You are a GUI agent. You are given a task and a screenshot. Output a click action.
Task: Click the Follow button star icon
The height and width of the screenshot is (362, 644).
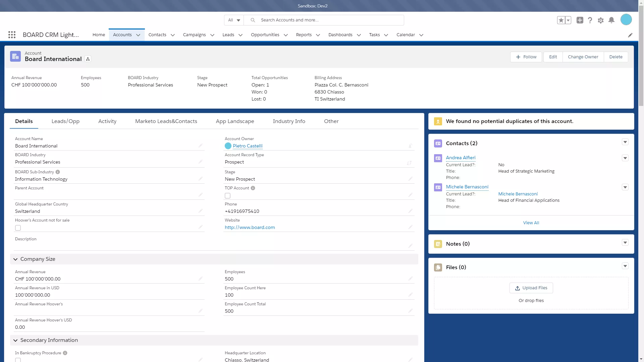pos(560,20)
